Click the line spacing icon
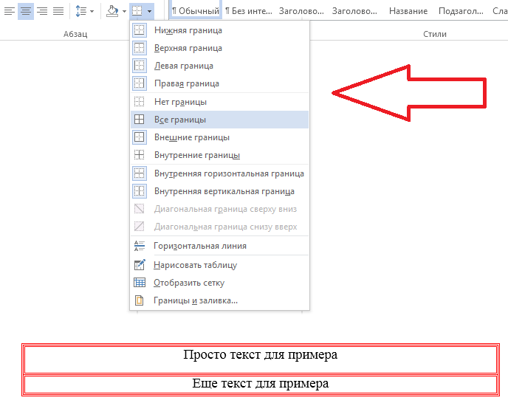 [x=81, y=11]
